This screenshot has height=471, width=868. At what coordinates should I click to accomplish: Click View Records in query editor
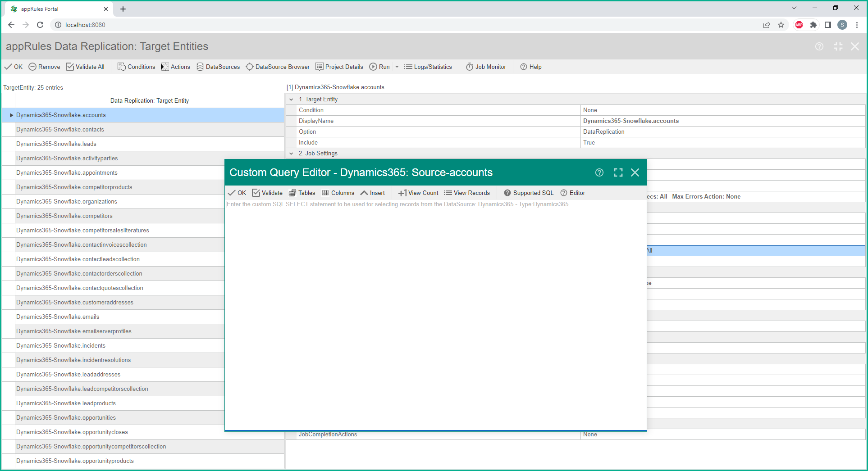point(467,193)
